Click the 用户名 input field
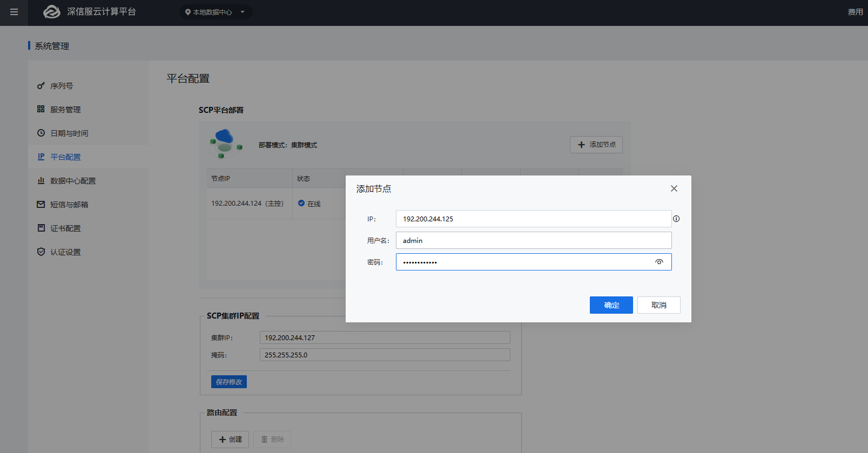The height and width of the screenshot is (453, 868). (534, 240)
